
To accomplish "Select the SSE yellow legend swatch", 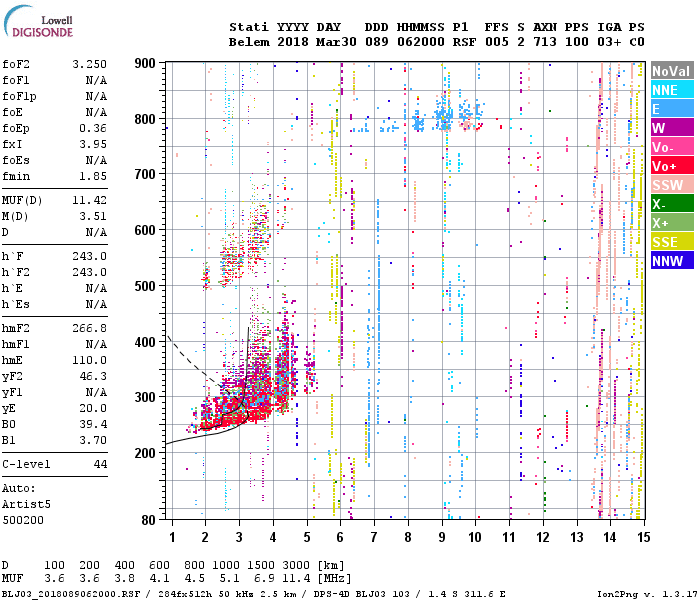I will point(672,242).
